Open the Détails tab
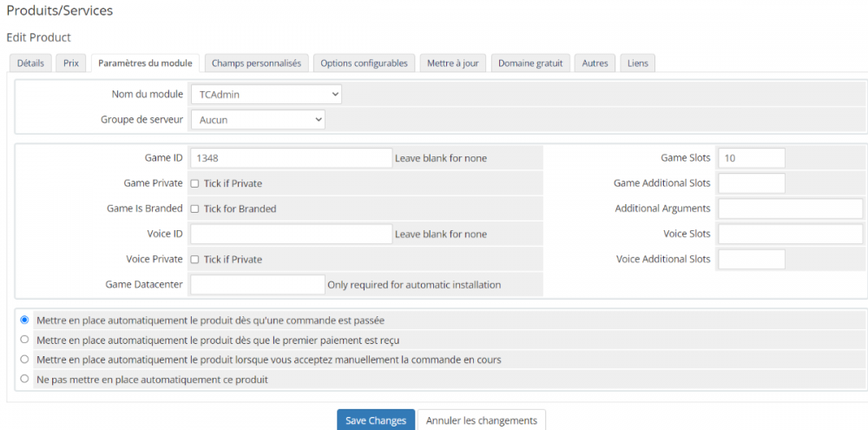This screenshot has width=868, height=430. (30, 63)
